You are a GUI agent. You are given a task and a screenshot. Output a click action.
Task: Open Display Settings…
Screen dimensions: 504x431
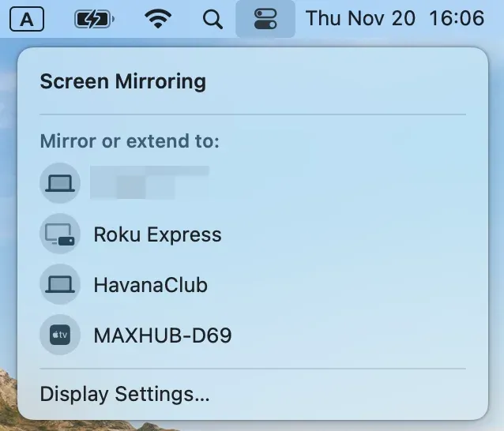[125, 395]
